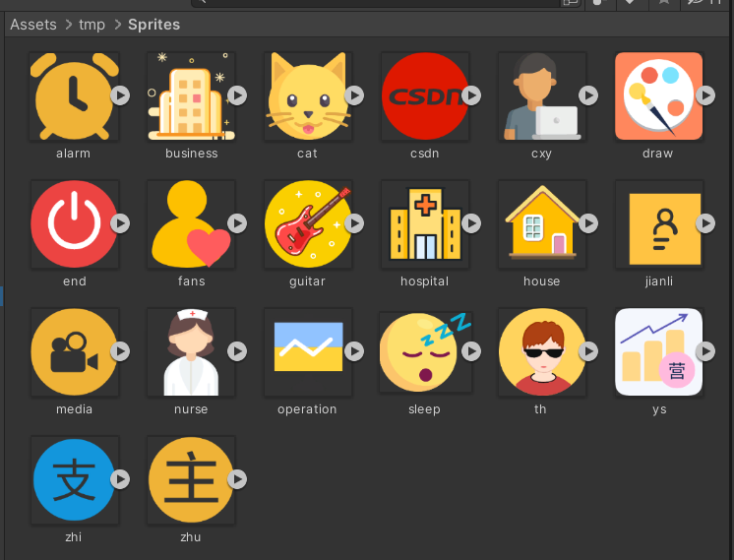Image resolution: width=734 pixels, height=560 pixels.
Task: Go to tmp folder in breadcrumb
Action: 92,25
